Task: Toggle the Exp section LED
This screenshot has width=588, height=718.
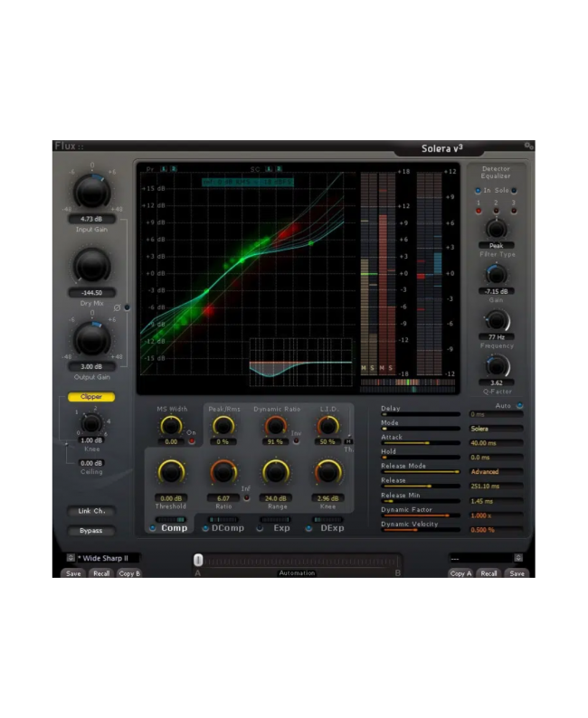Action: tap(260, 528)
